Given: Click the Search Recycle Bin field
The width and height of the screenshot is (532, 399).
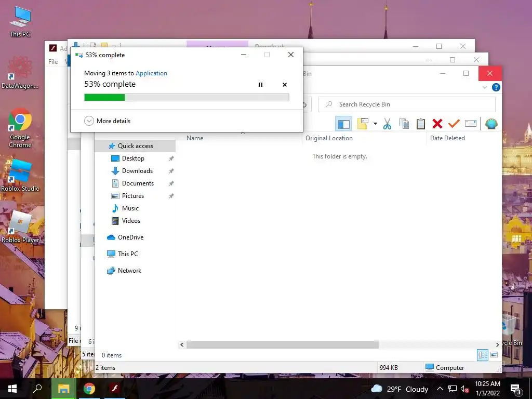Looking at the screenshot, I should coord(406,104).
